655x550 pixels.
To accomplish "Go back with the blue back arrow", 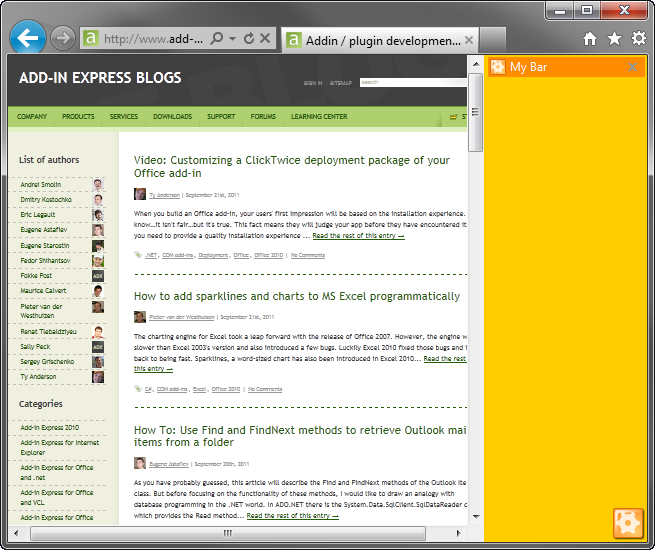I will pos(28,38).
